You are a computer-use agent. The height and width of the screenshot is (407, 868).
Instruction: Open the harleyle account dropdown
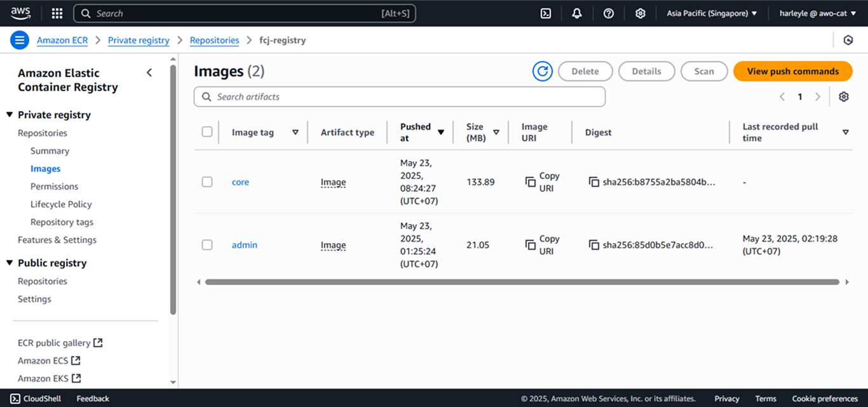click(818, 13)
